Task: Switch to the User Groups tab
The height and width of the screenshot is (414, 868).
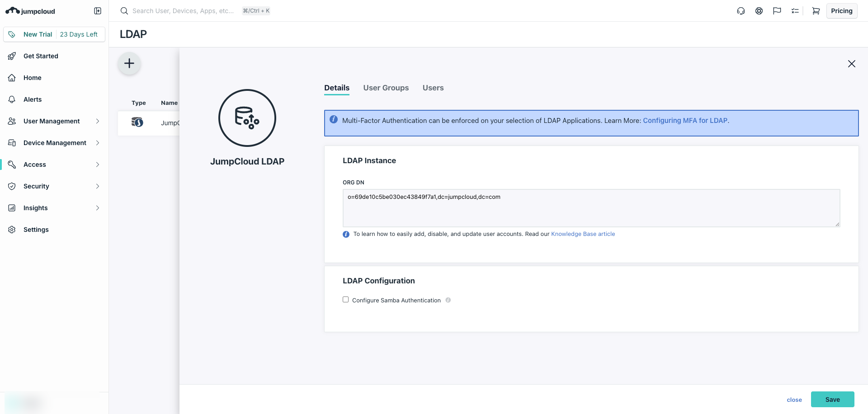Action: click(386, 88)
